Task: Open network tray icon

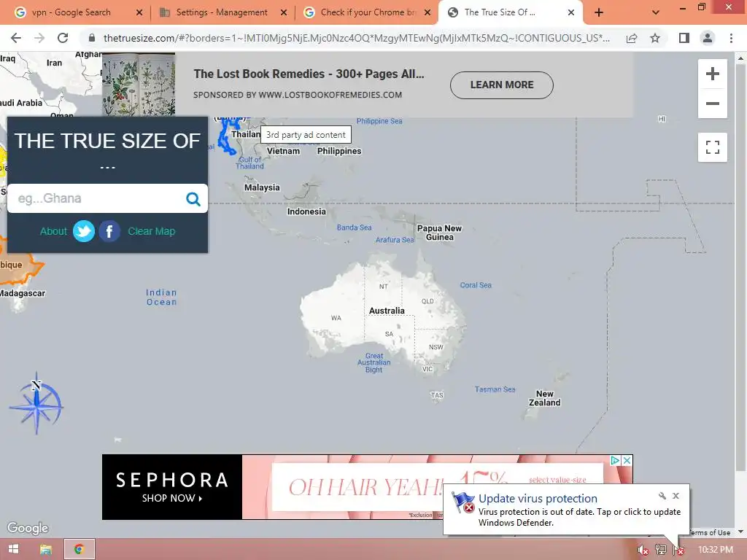Action: [x=661, y=550]
